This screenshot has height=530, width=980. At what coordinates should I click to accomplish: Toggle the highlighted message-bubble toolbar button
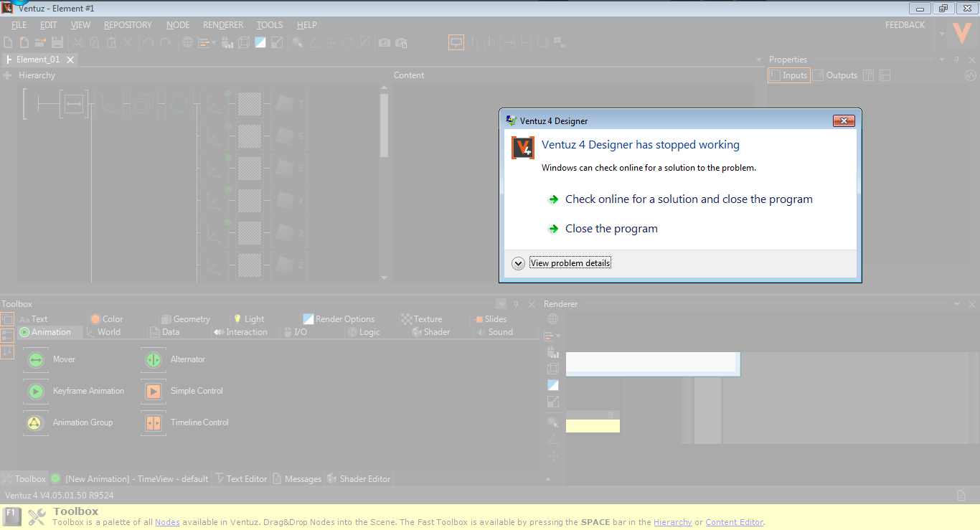[x=456, y=43]
